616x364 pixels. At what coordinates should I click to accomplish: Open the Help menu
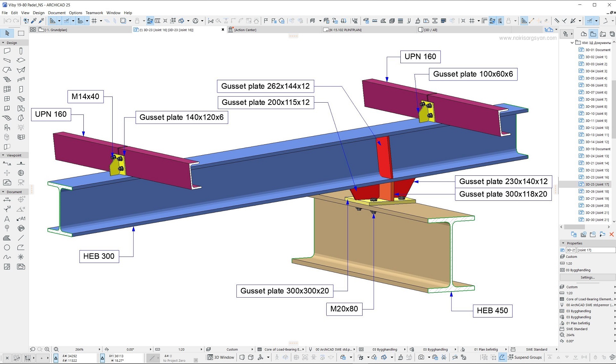pyautogui.click(x=128, y=13)
